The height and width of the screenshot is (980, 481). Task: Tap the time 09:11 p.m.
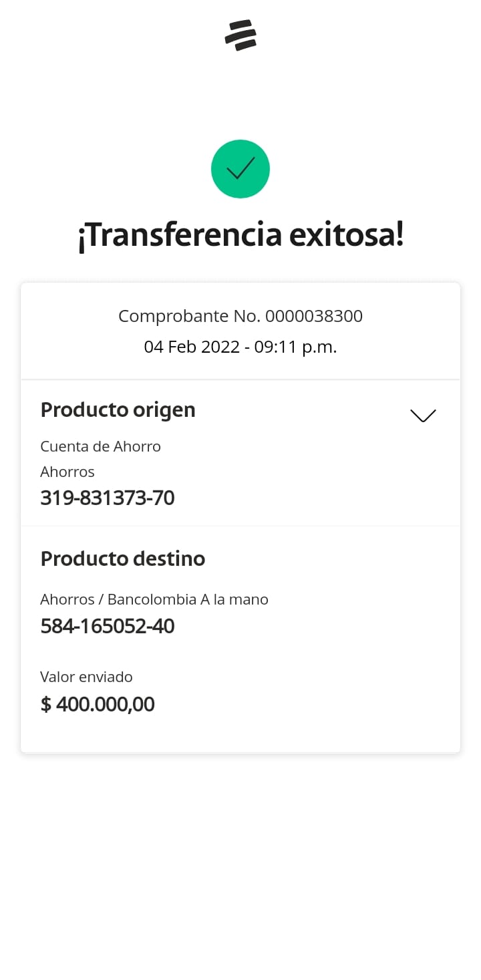295,347
